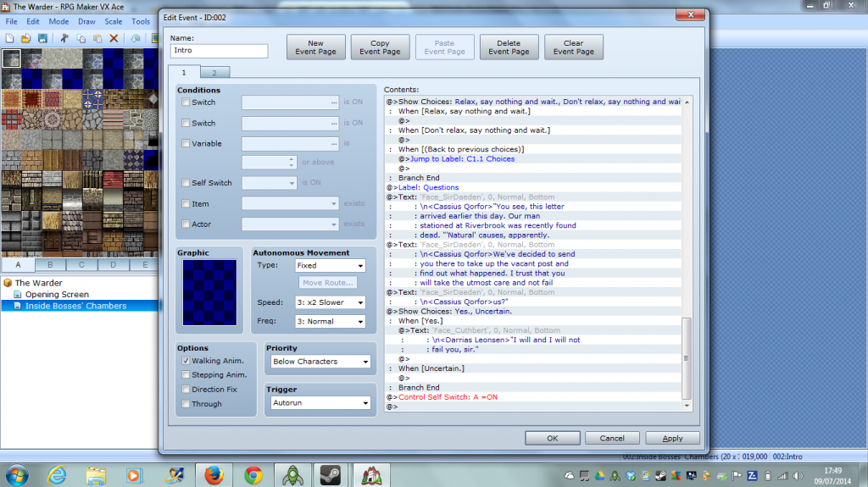
Task: Open Firefox from the taskbar
Action: click(214, 474)
